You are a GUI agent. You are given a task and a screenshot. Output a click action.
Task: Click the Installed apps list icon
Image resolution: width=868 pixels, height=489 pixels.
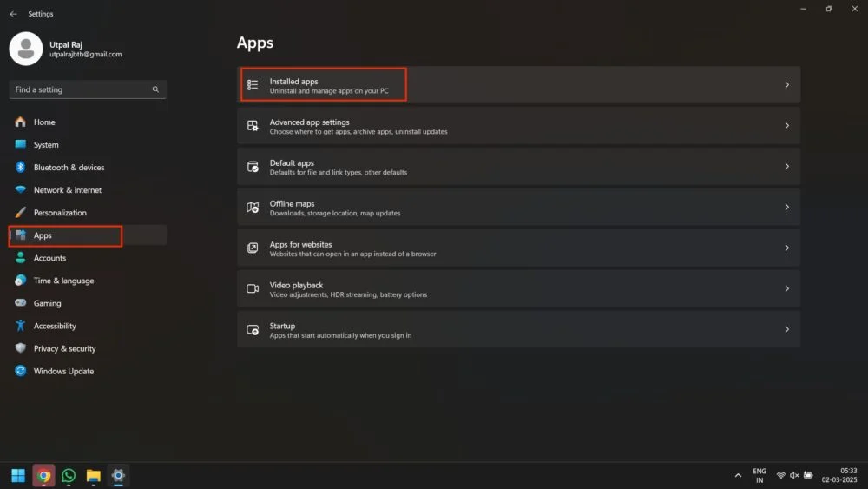pyautogui.click(x=253, y=85)
